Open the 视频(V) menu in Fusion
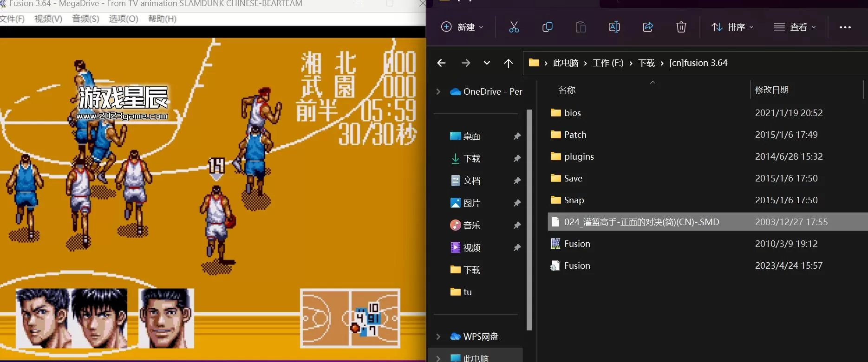The image size is (868, 362). pos(48,19)
